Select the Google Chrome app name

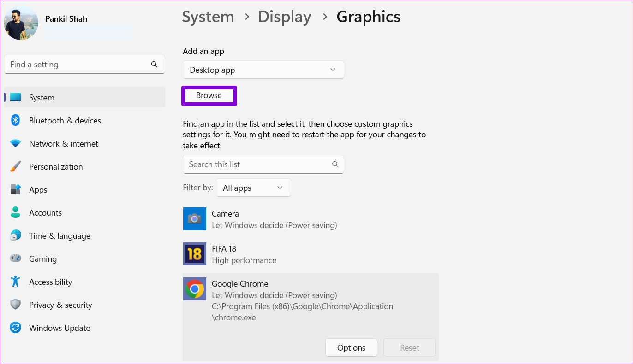click(240, 284)
